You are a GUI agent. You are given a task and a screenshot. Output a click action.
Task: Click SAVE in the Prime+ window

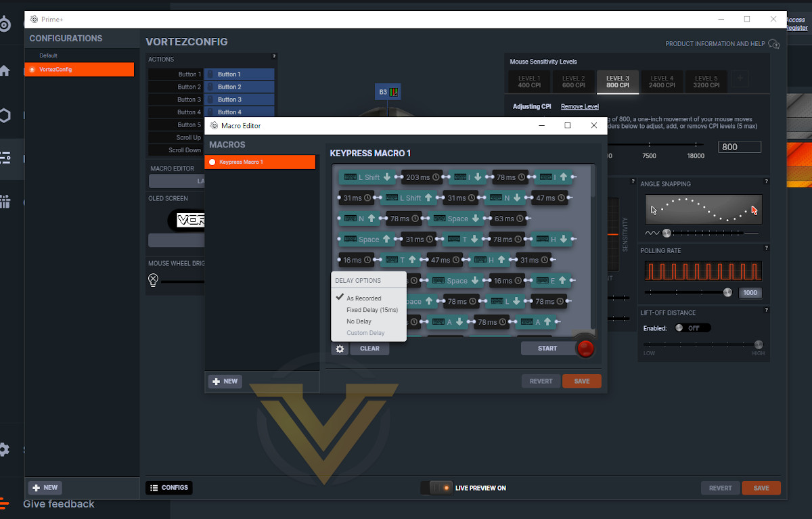[x=761, y=488]
